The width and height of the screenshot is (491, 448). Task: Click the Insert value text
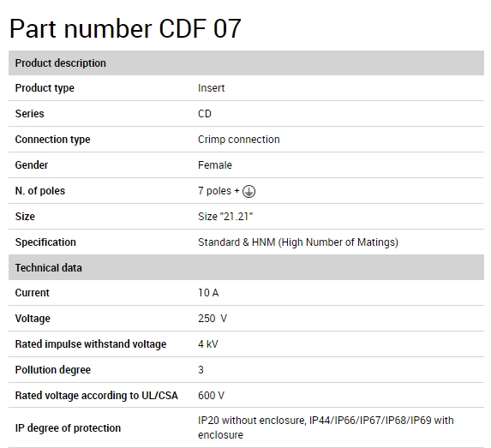(212, 88)
